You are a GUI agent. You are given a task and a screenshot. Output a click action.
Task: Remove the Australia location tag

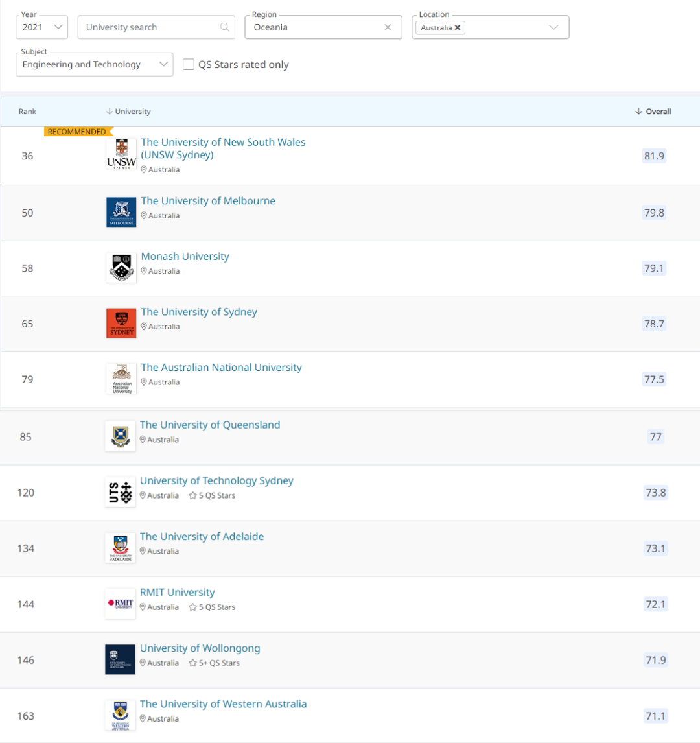pos(458,27)
